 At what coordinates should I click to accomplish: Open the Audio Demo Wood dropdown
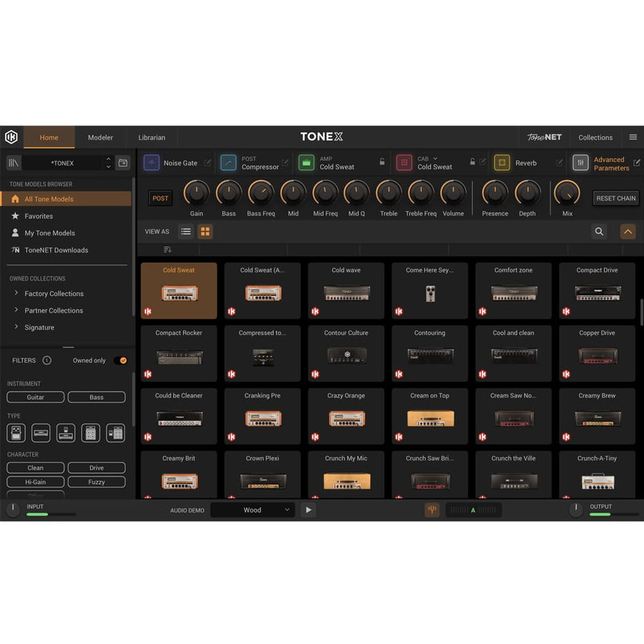point(253,509)
